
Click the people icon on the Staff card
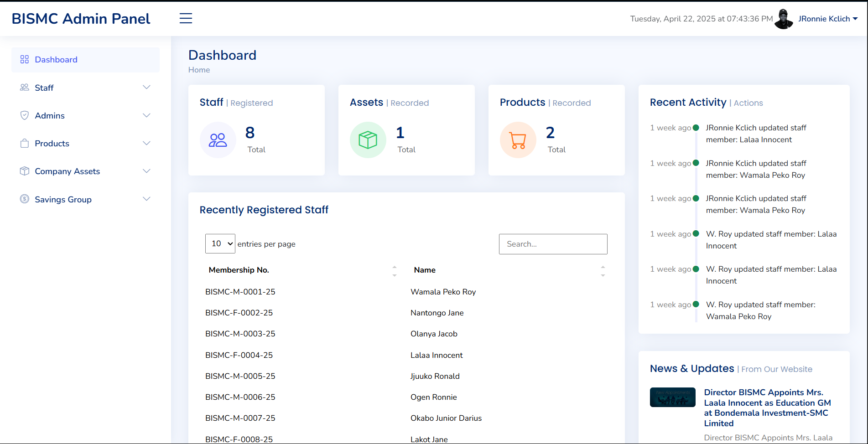218,140
